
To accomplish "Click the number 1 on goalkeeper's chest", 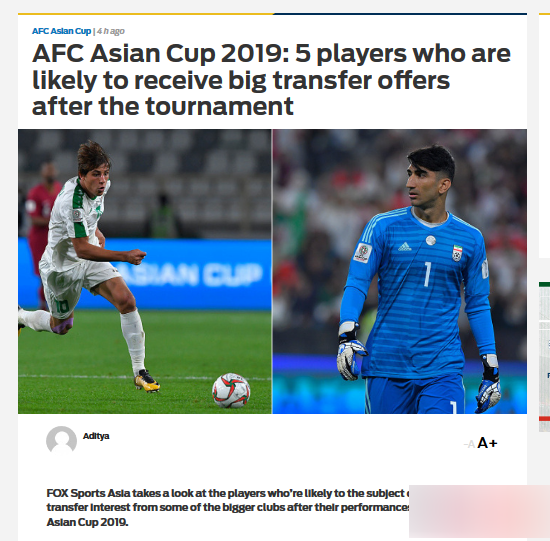I will pyautogui.click(x=427, y=274).
